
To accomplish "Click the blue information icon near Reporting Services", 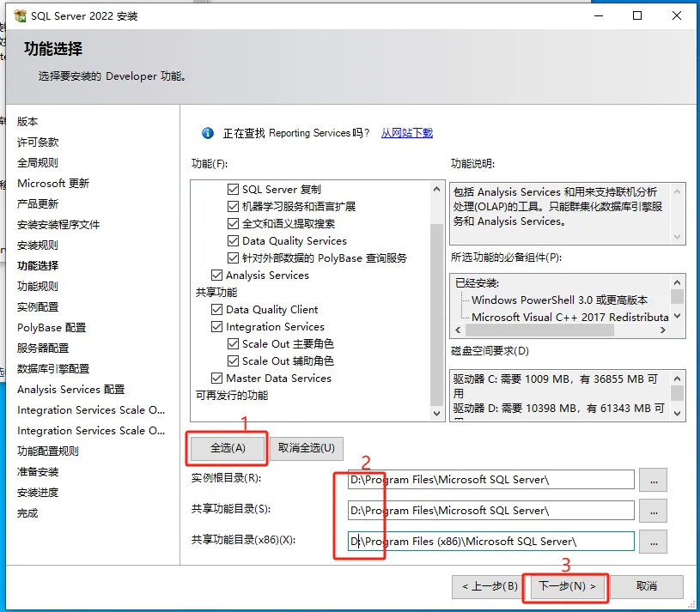I will click(x=208, y=133).
